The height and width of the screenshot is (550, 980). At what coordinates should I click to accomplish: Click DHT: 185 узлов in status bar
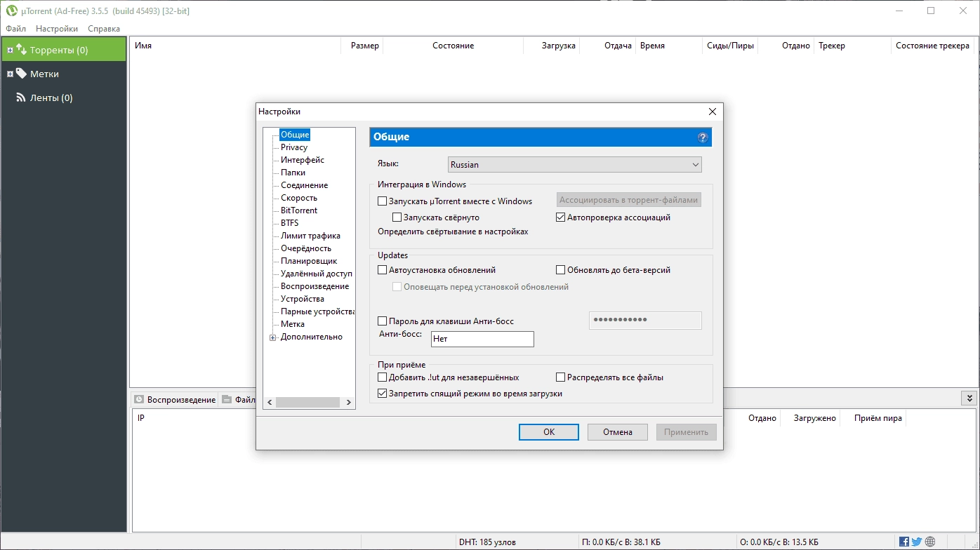[487, 542]
